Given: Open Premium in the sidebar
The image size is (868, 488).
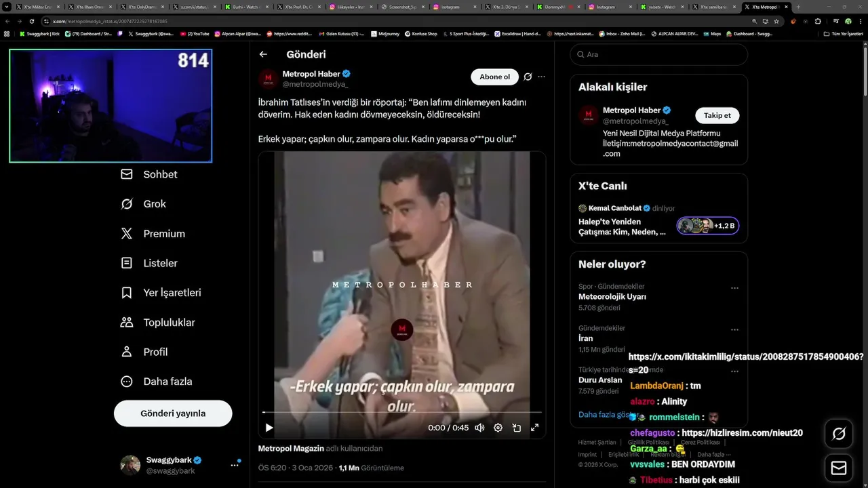Looking at the screenshot, I should click(153, 234).
